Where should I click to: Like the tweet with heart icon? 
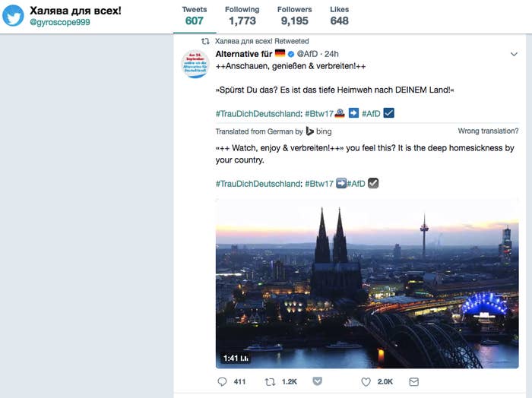(x=366, y=382)
